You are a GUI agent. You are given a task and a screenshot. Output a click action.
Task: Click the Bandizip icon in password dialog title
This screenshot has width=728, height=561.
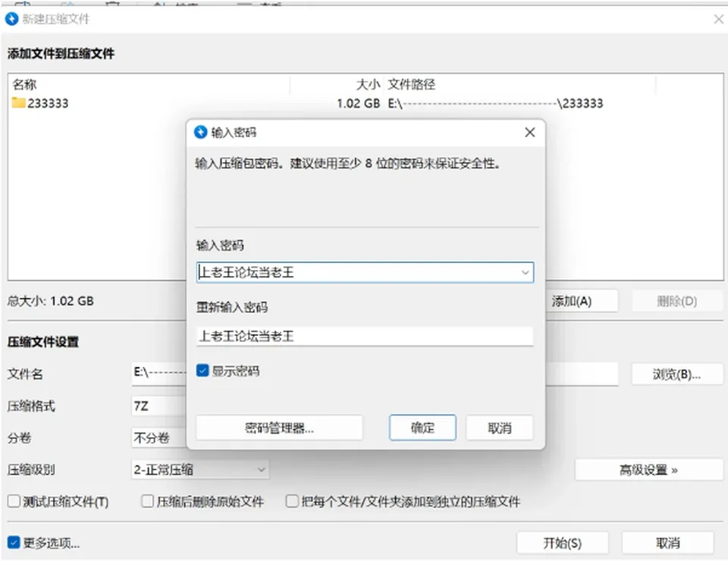pos(200,132)
